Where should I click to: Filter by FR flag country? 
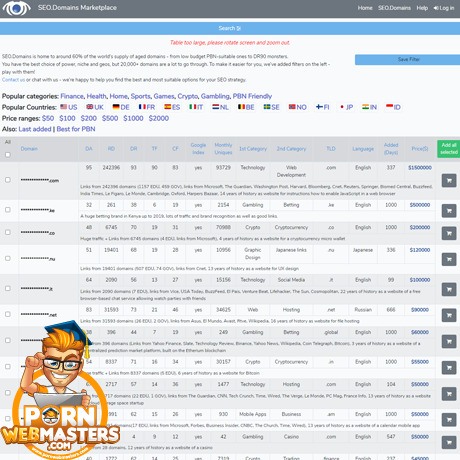click(147, 107)
